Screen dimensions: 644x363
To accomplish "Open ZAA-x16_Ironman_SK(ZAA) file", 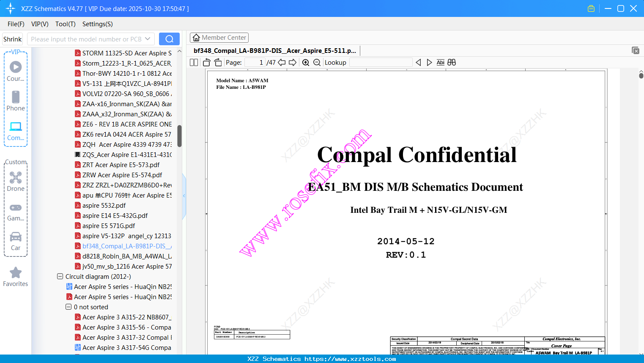I will point(123,104).
